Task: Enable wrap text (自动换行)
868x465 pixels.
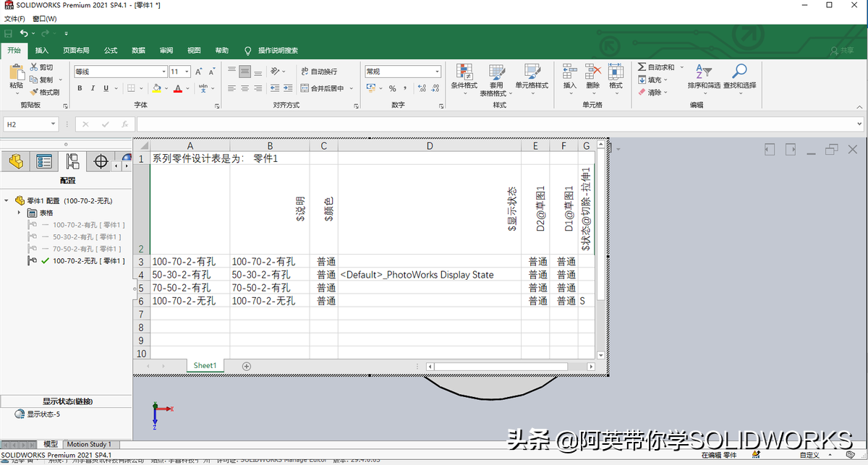Action: coord(319,72)
